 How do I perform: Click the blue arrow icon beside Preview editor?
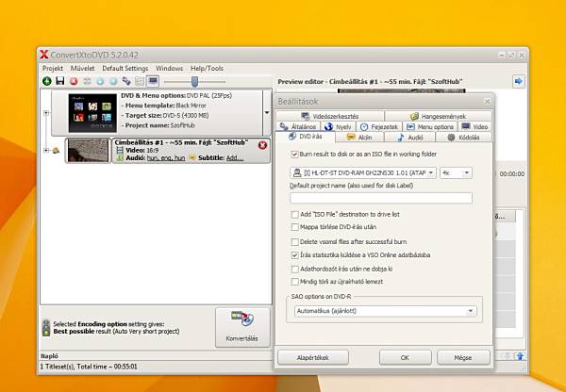(519, 81)
